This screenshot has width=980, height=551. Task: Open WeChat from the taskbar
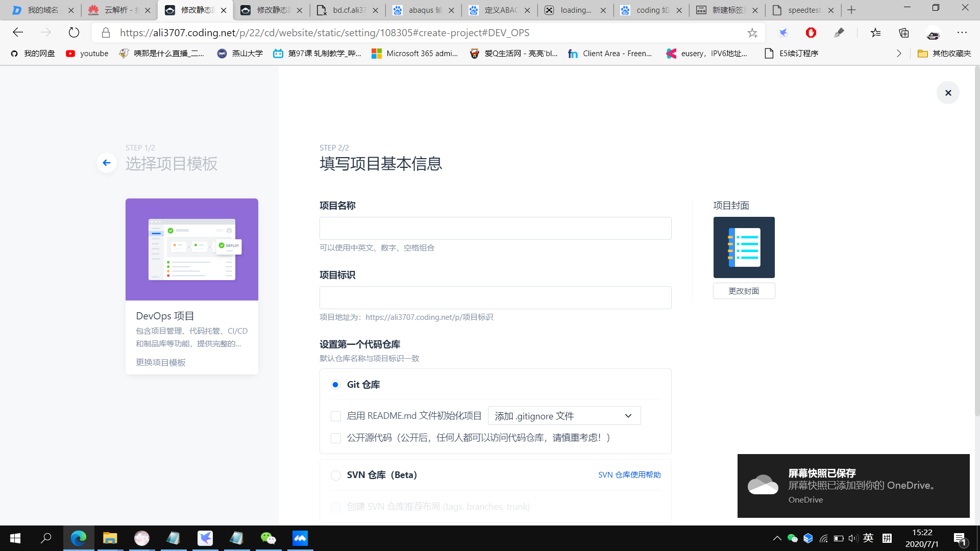point(268,538)
